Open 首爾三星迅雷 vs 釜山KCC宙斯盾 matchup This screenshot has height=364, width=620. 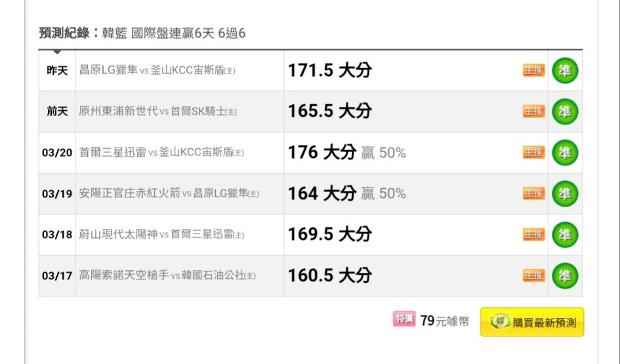tap(161, 153)
